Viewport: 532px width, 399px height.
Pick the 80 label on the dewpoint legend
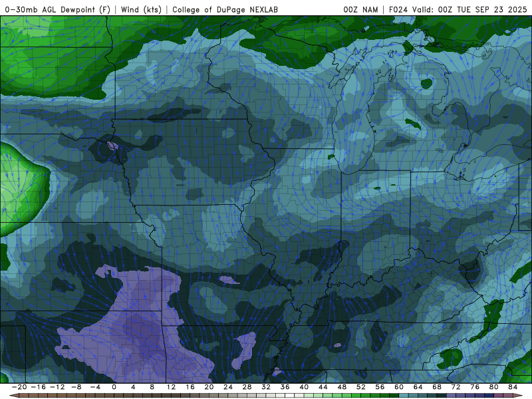pyautogui.click(x=494, y=387)
